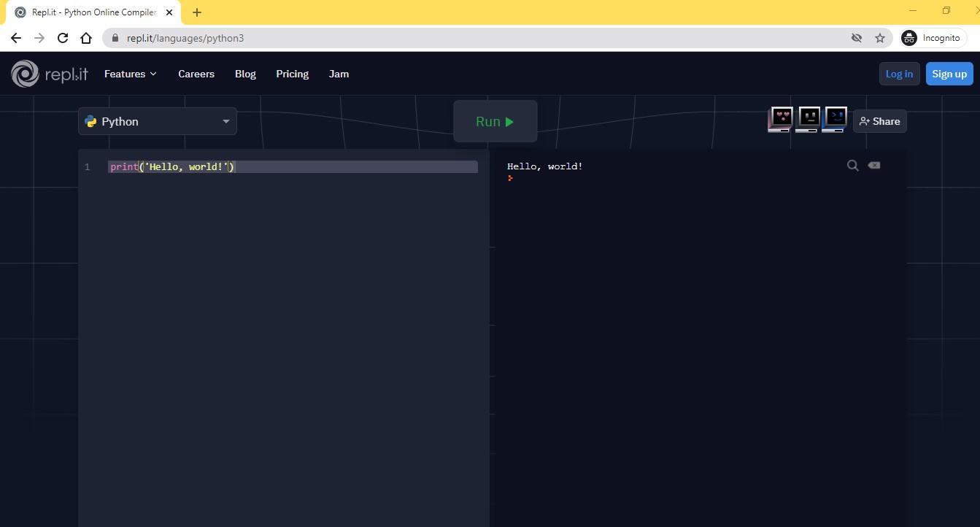
Task: Click the repl.it logo
Action: pos(50,74)
